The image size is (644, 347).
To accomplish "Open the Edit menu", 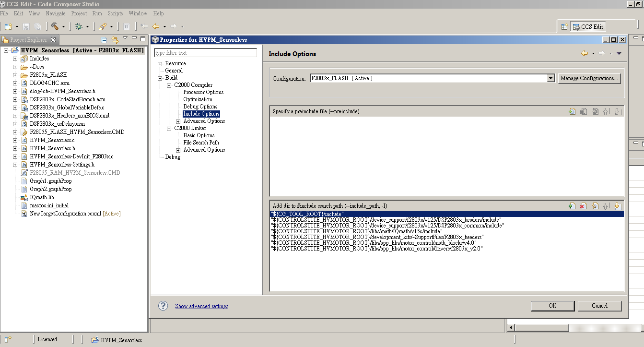I will 19,13.
